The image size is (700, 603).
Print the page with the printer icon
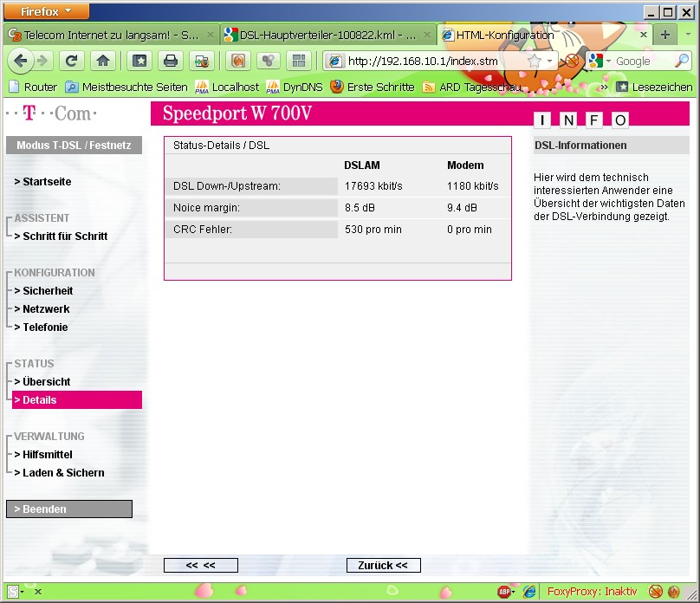click(171, 61)
